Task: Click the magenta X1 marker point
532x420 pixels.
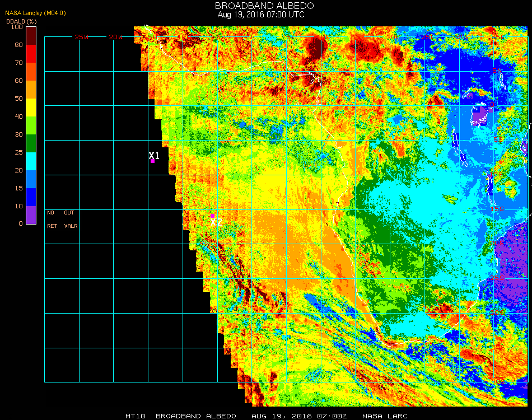Action: coord(152,161)
